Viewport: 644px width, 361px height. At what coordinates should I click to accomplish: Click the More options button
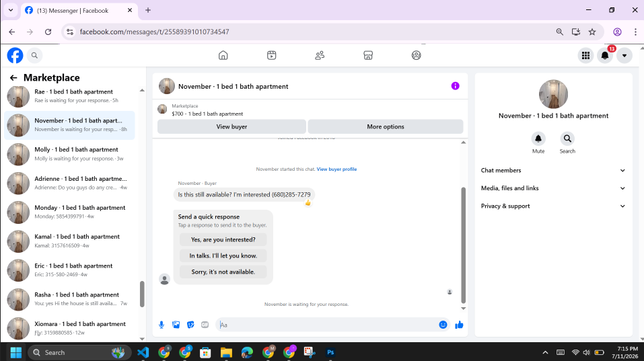(385, 127)
